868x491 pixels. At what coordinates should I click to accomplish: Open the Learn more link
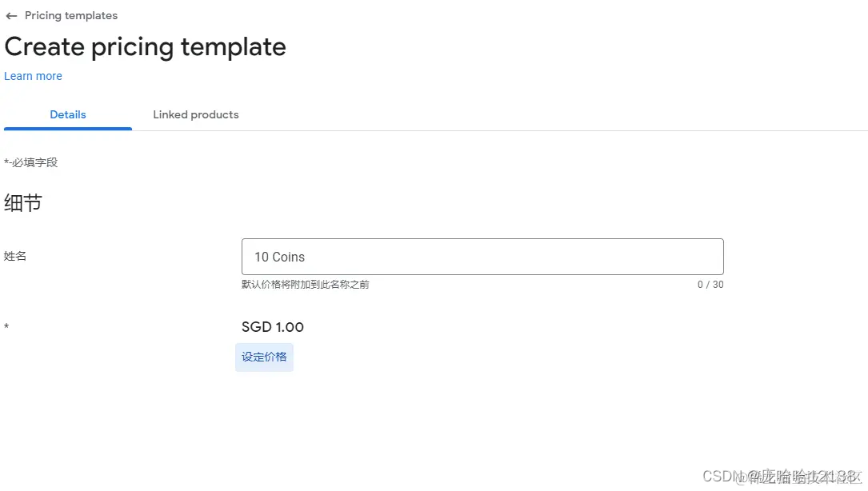tap(33, 76)
